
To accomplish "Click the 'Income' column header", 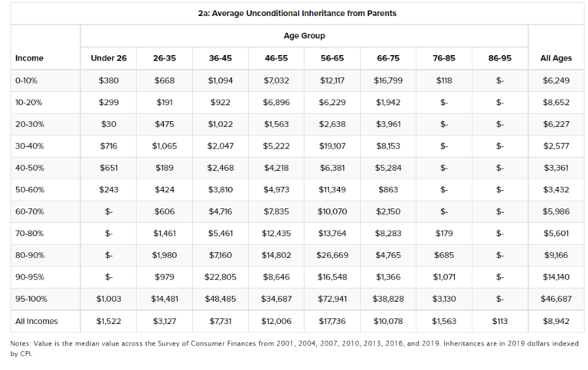I will coord(29,58).
